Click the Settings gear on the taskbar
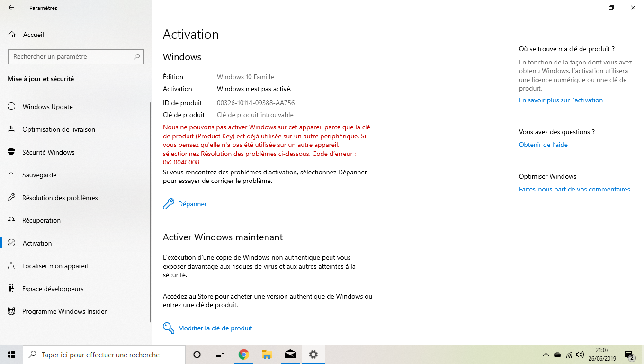644x364 pixels. (313, 355)
